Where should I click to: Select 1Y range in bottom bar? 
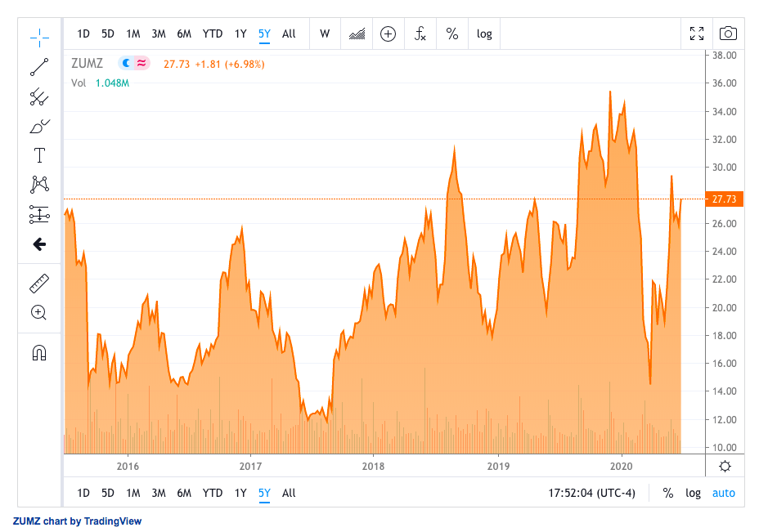click(x=240, y=493)
